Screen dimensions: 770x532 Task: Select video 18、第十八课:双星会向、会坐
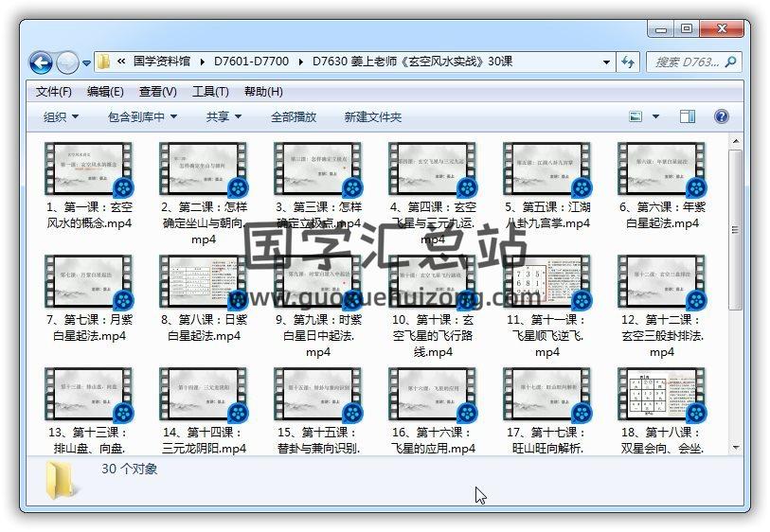[x=661, y=411]
